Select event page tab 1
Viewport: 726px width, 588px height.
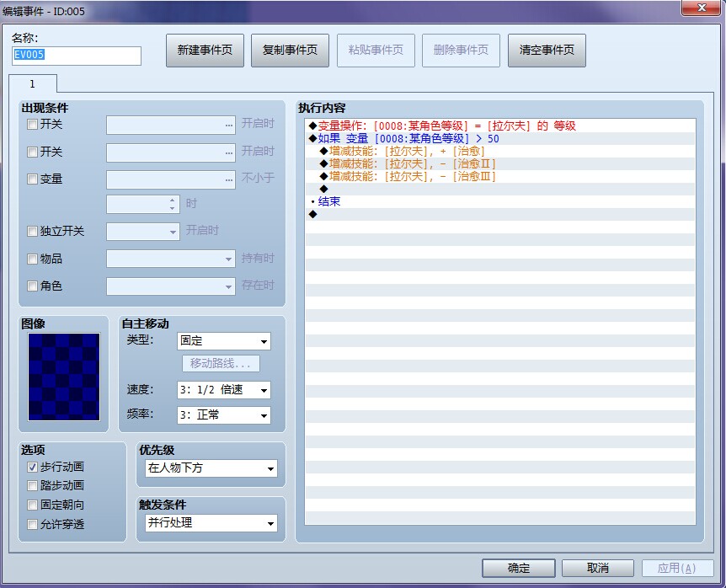pos(32,83)
